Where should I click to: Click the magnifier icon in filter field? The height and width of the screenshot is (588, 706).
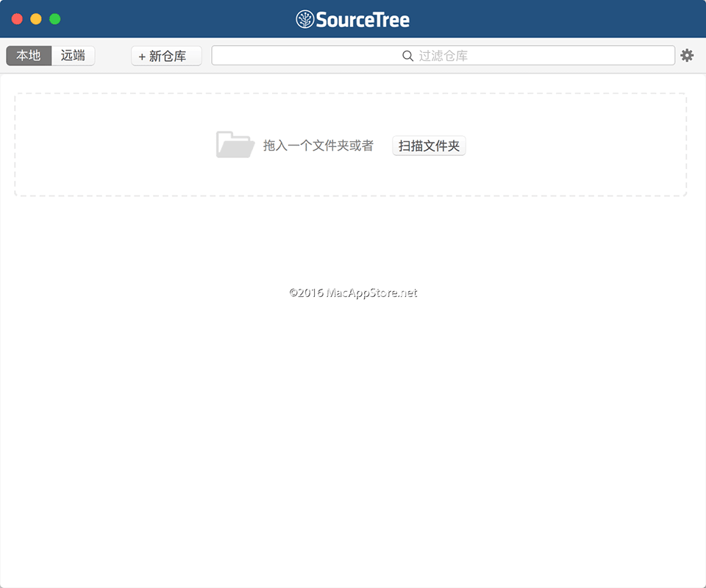(407, 56)
